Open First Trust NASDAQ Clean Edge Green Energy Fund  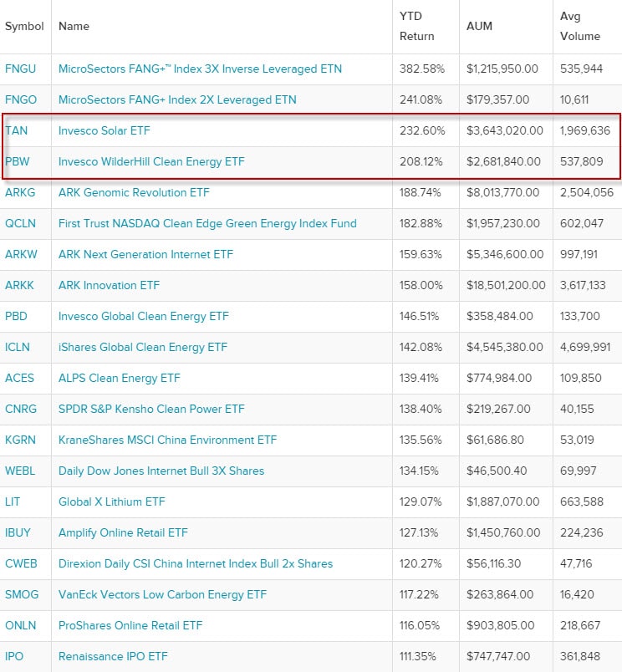tap(207, 224)
